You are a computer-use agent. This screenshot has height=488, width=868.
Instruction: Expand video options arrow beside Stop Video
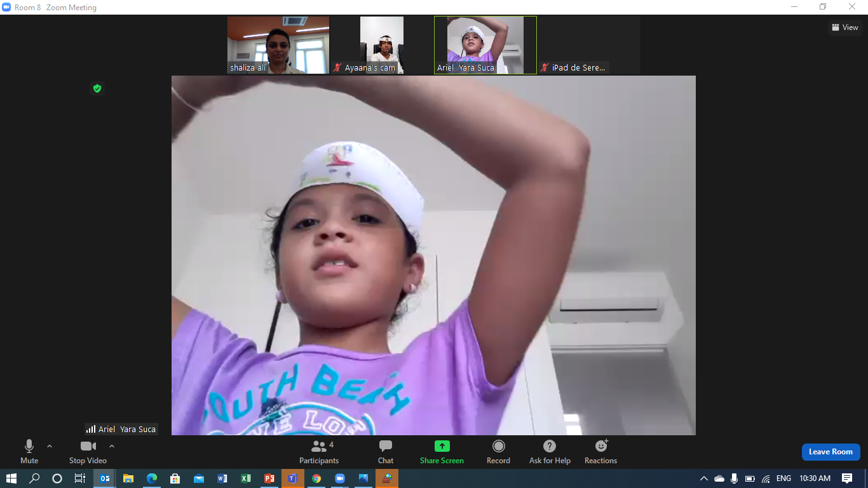[x=112, y=446]
